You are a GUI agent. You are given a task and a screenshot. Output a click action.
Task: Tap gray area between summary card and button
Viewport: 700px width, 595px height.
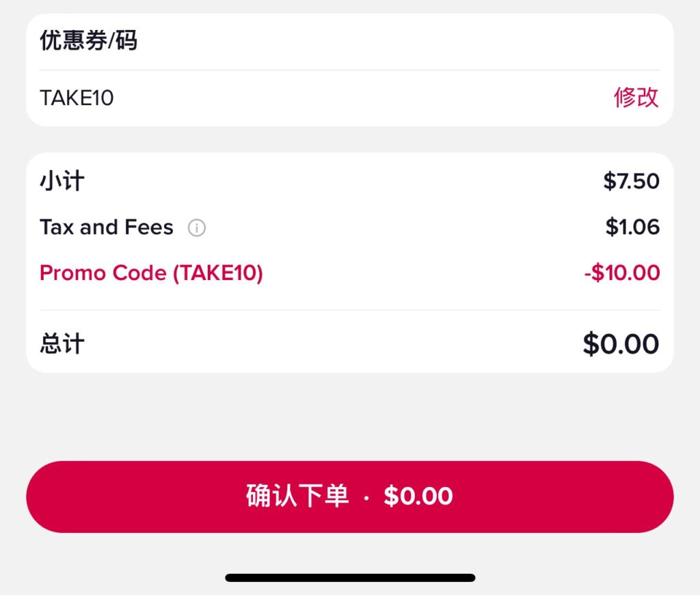pyautogui.click(x=350, y=417)
